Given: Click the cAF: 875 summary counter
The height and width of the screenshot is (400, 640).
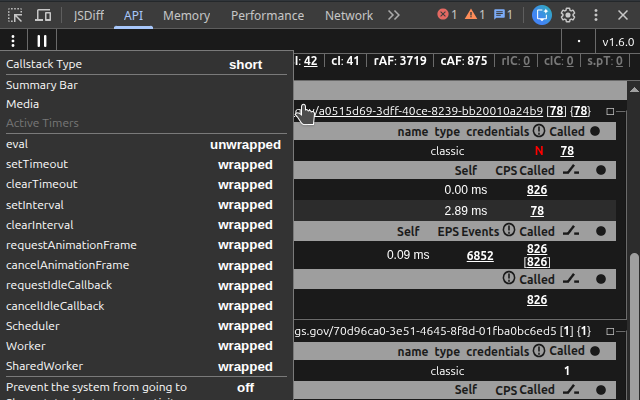Looking at the screenshot, I should 464,61.
